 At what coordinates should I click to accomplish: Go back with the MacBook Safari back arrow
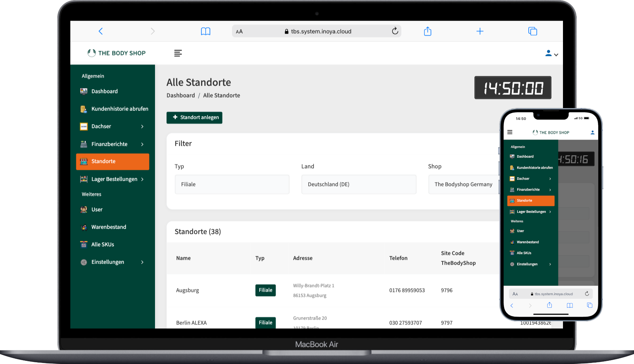pyautogui.click(x=101, y=31)
